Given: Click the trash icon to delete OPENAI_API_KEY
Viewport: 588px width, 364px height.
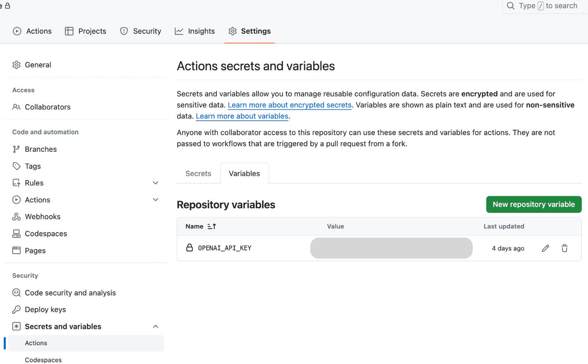Looking at the screenshot, I should [x=564, y=248].
